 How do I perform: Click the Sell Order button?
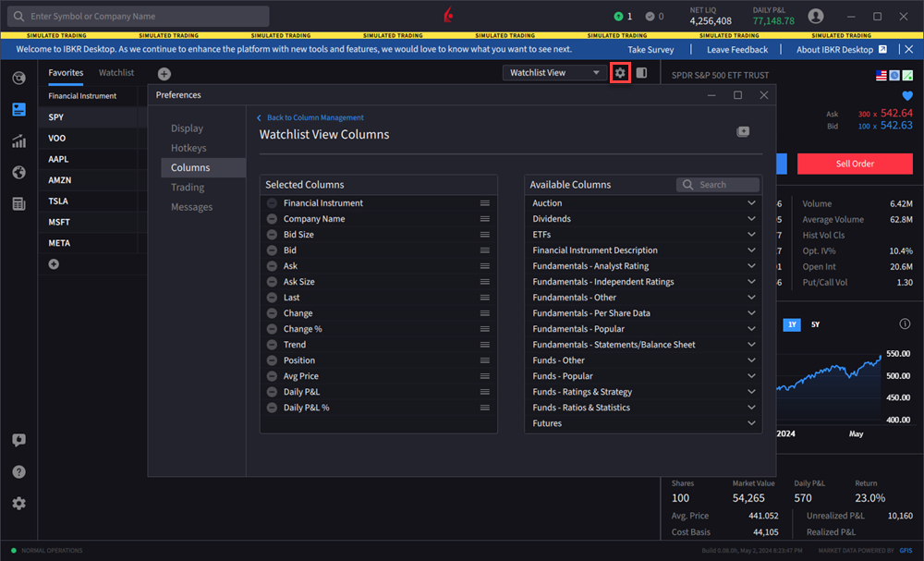point(855,164)
